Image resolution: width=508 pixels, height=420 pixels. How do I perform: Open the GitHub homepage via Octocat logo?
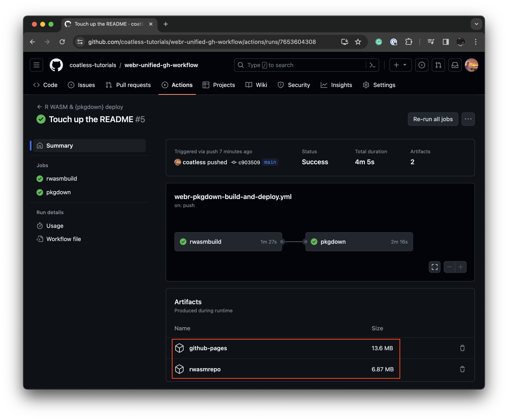(x=56, y=65)
